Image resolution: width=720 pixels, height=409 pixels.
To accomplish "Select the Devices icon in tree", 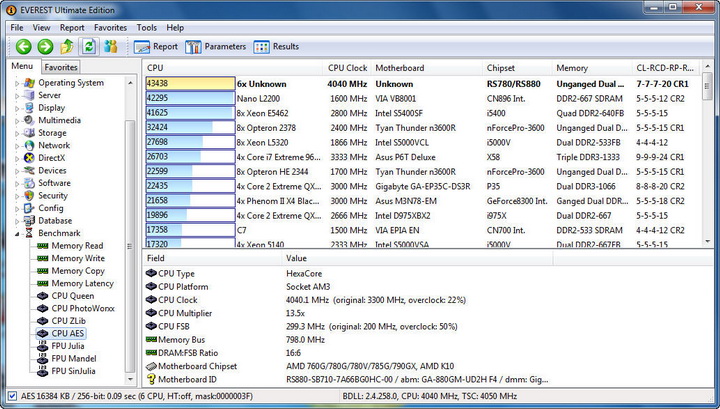I will point(29,170).
